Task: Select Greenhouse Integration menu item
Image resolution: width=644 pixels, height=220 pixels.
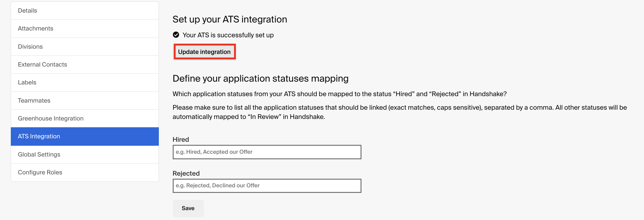Action: coord(85,118)
